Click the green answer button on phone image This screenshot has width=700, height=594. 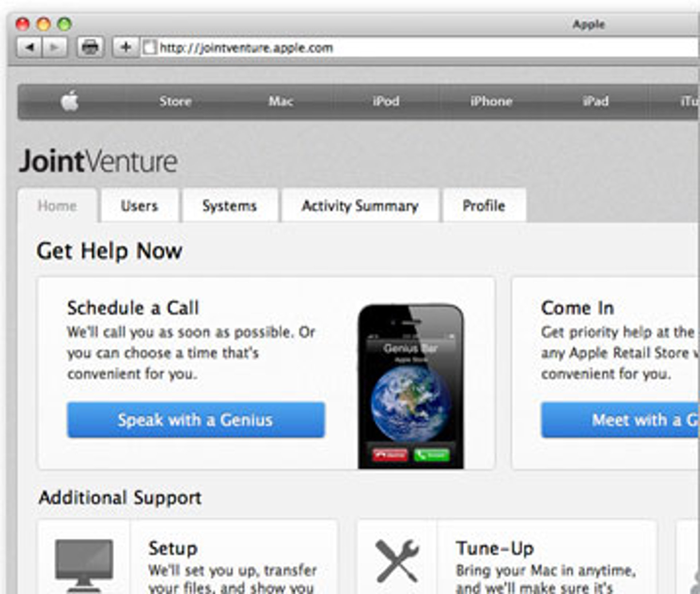point(432,455)
